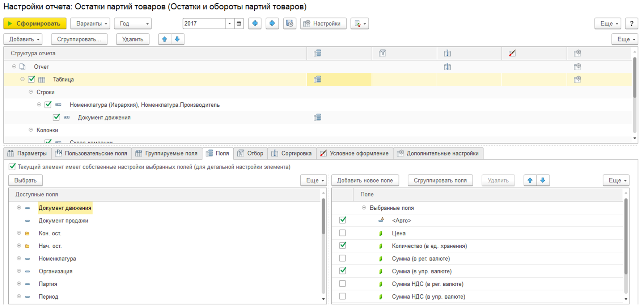644x307 pixels.
Task: Click additional settings icon in Отчет row
Action: coord(577,67)
